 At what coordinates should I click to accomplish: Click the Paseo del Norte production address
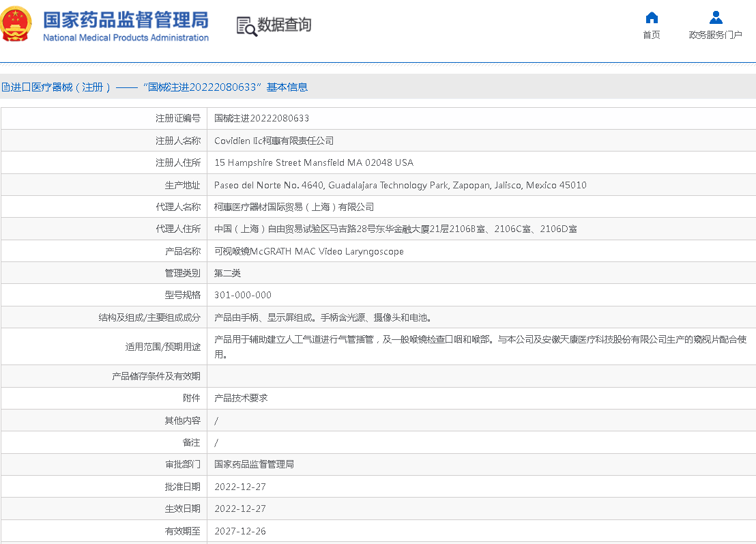pyautogui.click(x=400, y=185)
